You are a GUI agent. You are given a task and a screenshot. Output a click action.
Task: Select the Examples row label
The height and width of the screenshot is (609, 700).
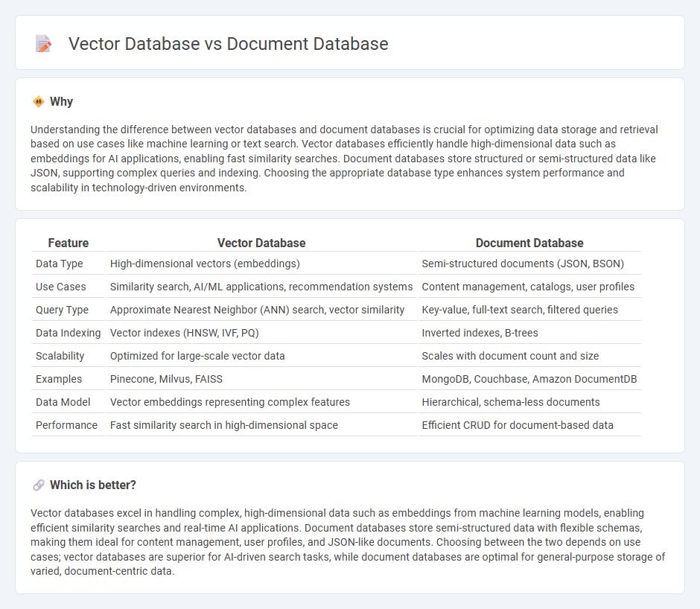click(59, 379)
